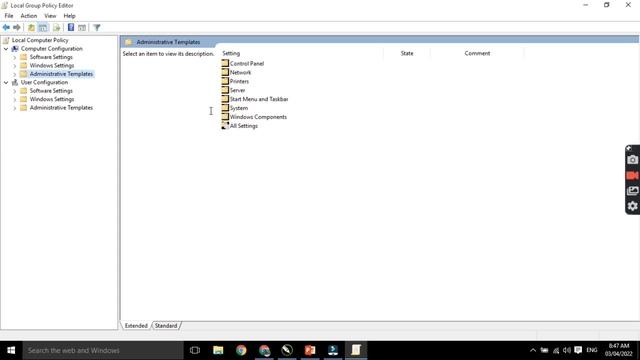
Task: Expand Software Settings under Computer Configuration
Action: (15, 57)
